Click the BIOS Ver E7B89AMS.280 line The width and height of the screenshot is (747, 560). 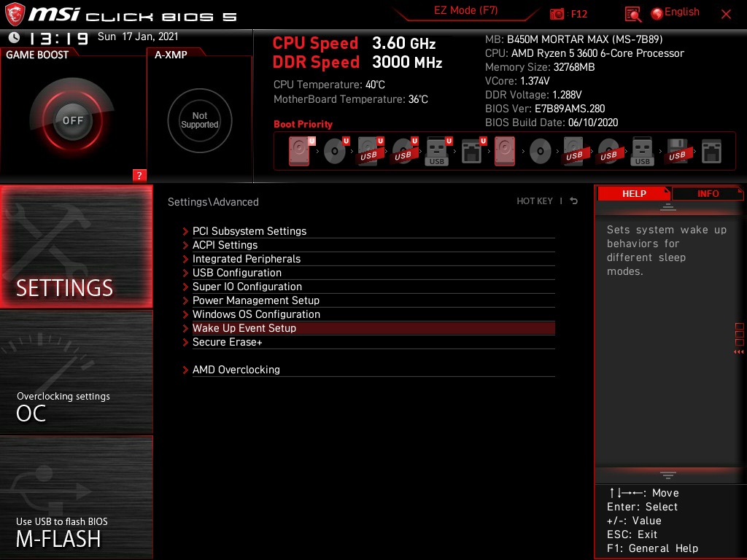tap(545, 109)
